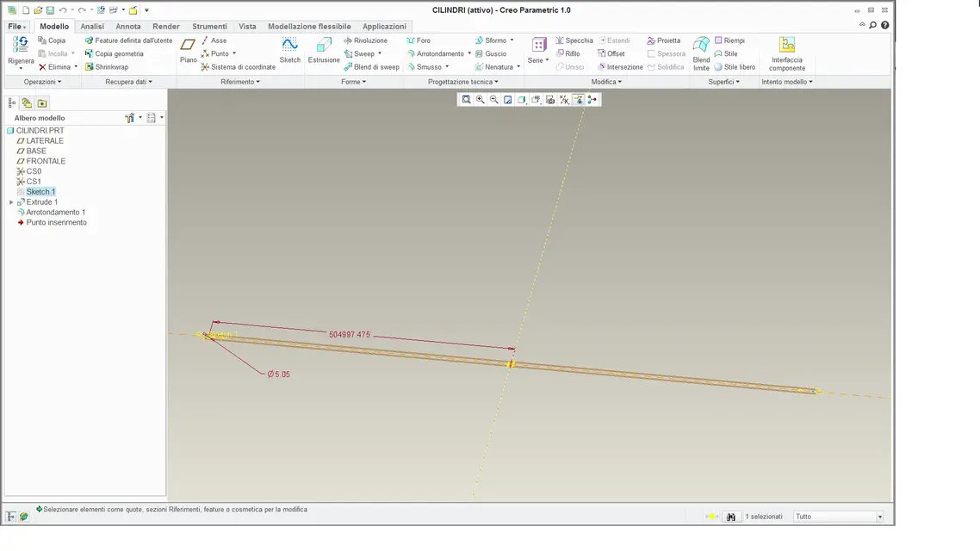Click the Rifilo trim tool
The width and height of the screenshot is (980, 551).
click(x=568, y=53)
